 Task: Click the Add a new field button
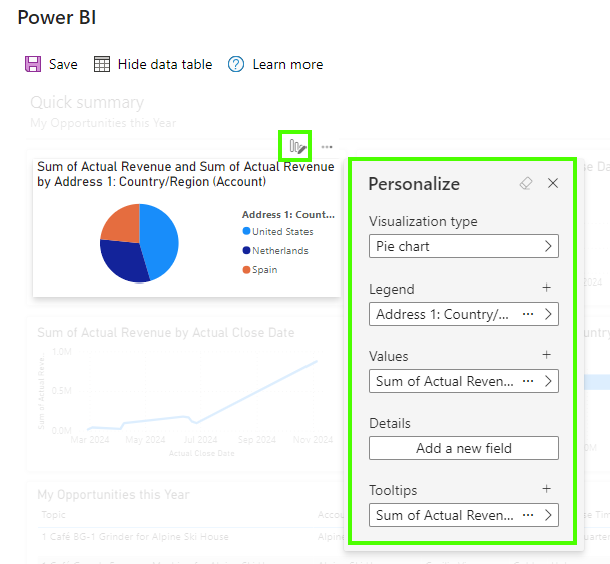tap(463, 448)
